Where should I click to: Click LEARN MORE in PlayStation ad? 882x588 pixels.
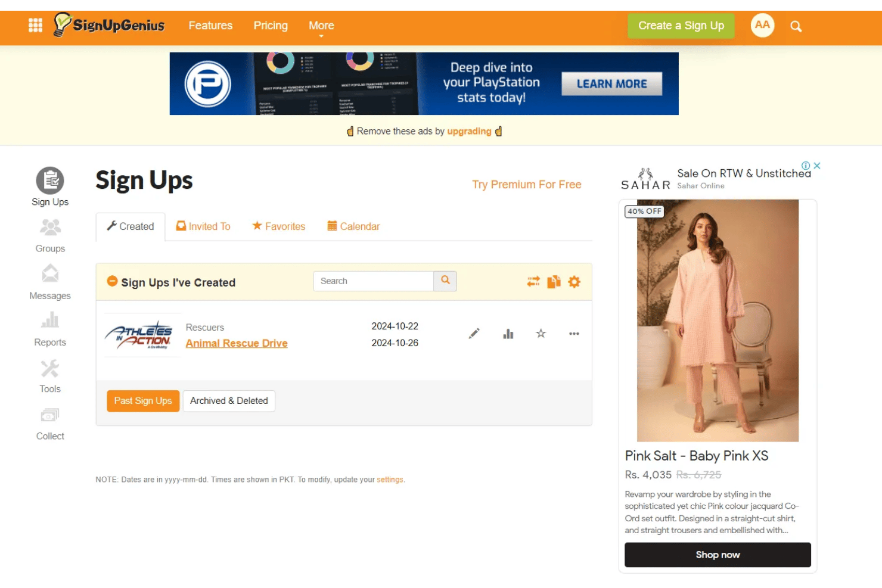611,84
